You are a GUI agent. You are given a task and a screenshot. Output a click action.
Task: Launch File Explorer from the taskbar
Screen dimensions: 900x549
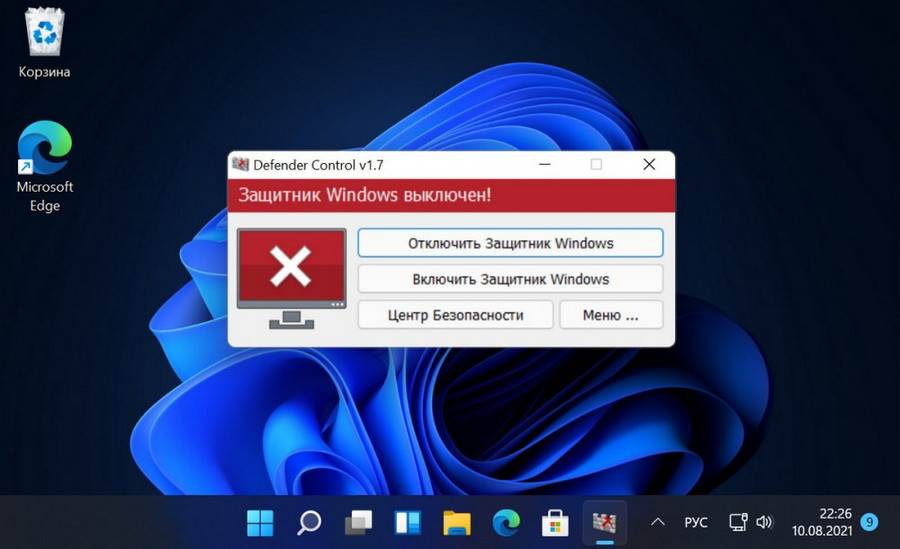[x=457, y=522]
